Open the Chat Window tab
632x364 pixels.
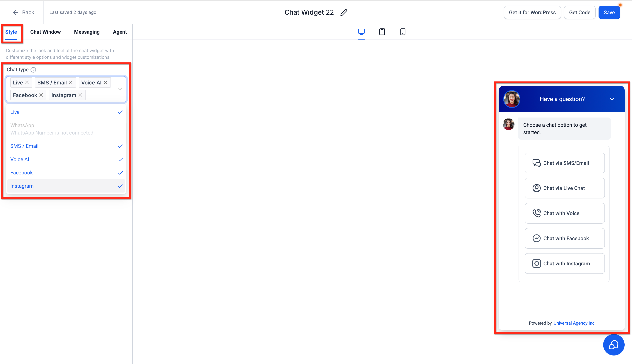(x=45, y=32)
